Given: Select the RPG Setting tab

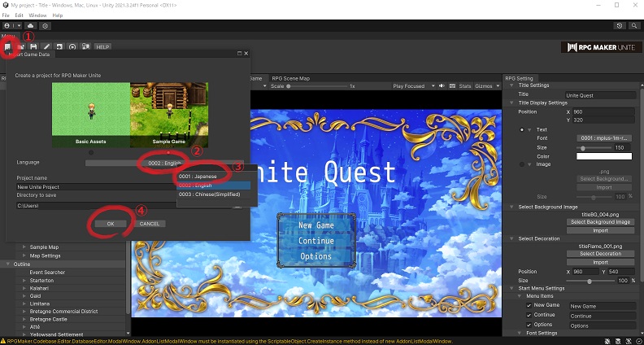Looking at the screenshot, I should tap(519, 78).
